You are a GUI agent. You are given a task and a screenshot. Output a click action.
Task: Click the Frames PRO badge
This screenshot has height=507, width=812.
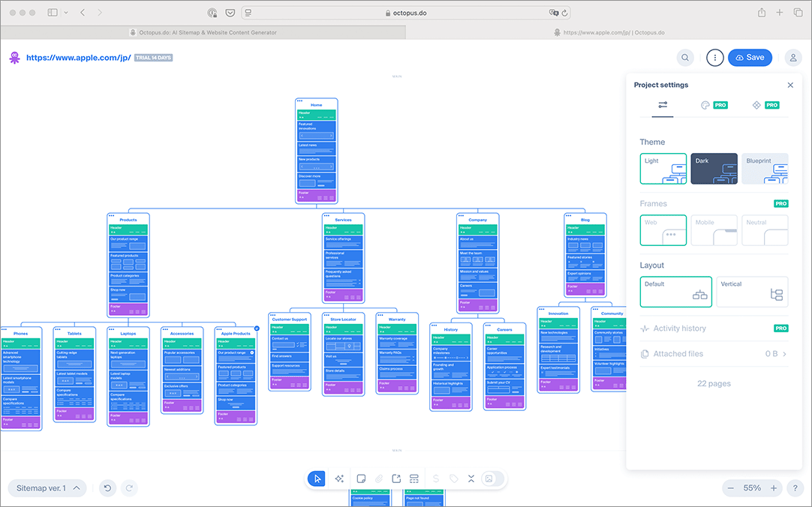pyautogui.click(x=781, y=204)
